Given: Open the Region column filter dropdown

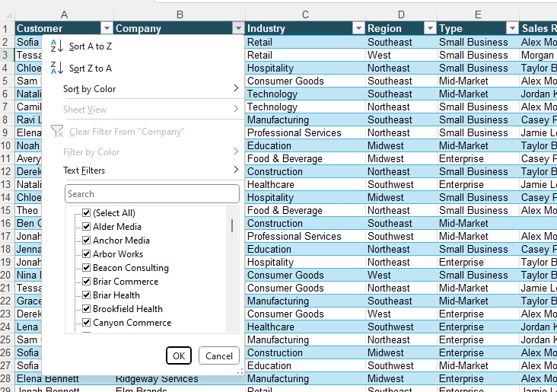Looking at the screenshot, I should pyautogui.click(x=430, y=28).
